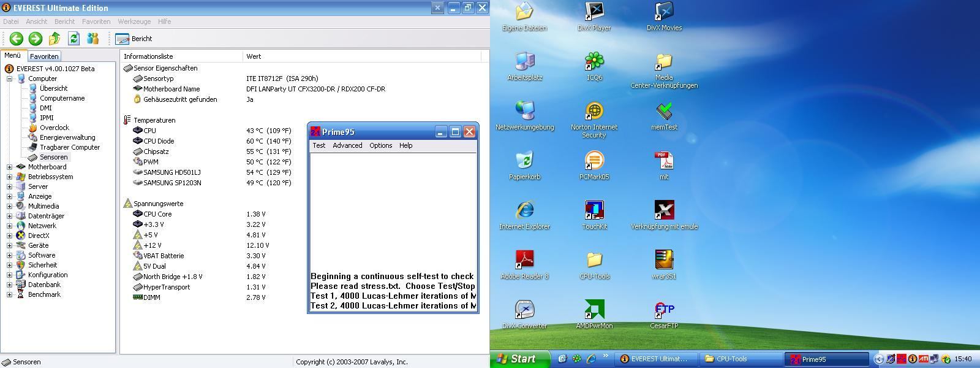Click the CesarFTP desktop icon
Image resolution: width=980 pixels, height=368 pixels.
click(664, 315)
